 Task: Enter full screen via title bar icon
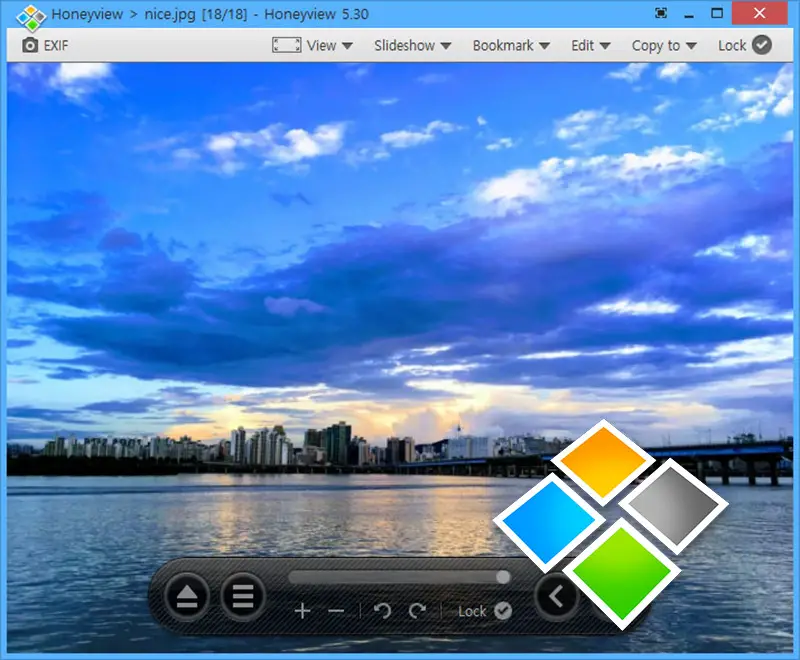pyautogui.click(x=661, y=13)
